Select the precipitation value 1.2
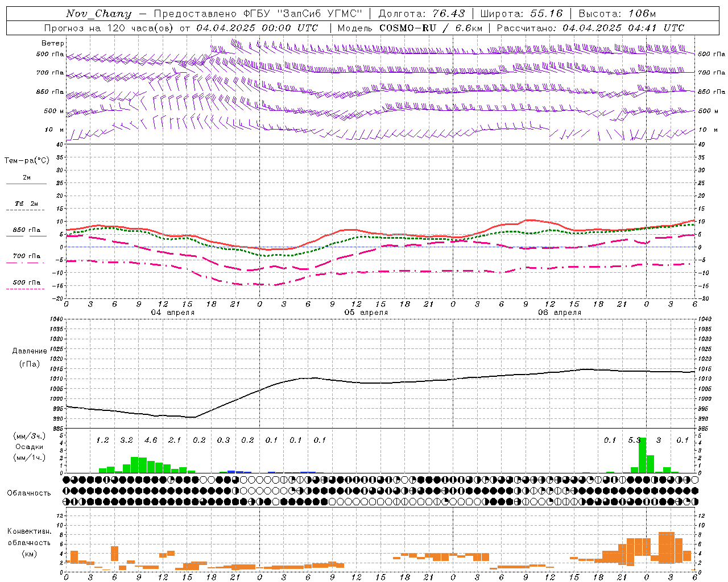Image resolution: width=728 pixels, height=582 pixels. tap(102, 440)
